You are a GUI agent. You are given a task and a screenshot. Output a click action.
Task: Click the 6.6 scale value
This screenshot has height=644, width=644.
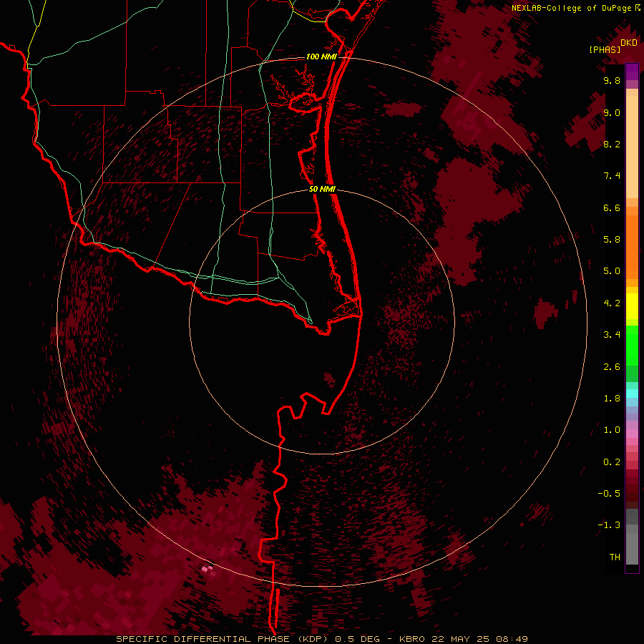tap(612, 208)
